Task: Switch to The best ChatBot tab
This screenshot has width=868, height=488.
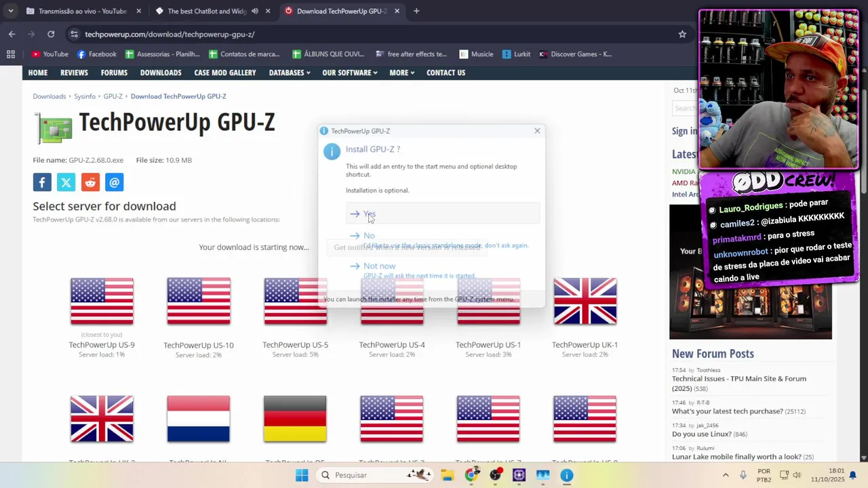Action: click(207, 11)
